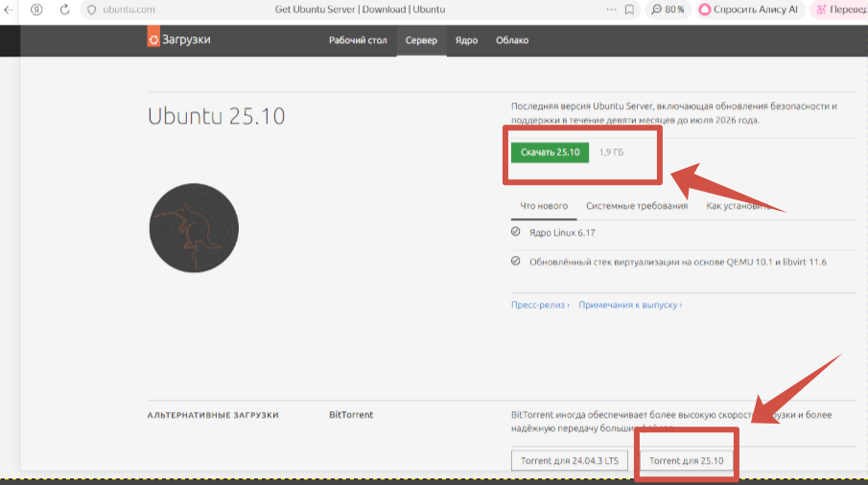Click the Ubuntu logo beside Загрузки

(153, 39)
